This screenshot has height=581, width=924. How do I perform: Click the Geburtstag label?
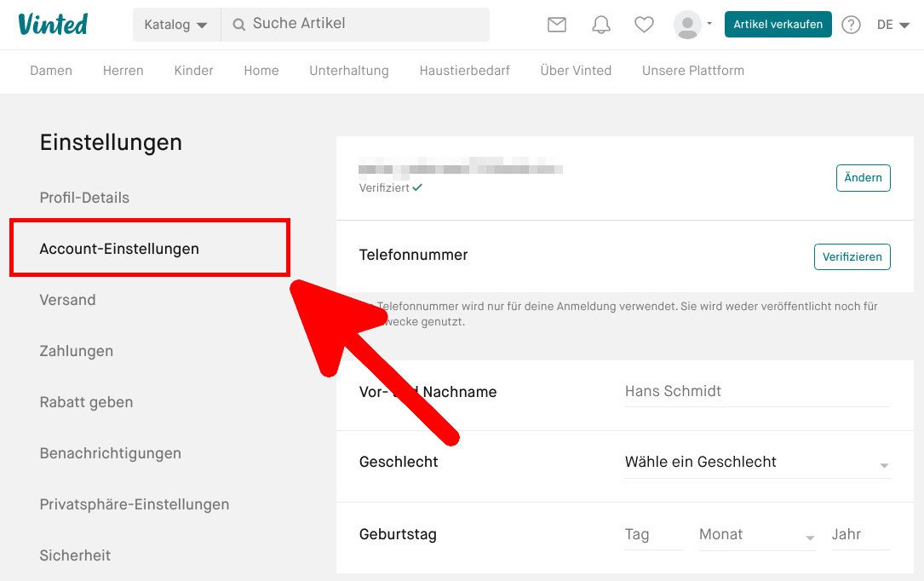coord(398,534)
